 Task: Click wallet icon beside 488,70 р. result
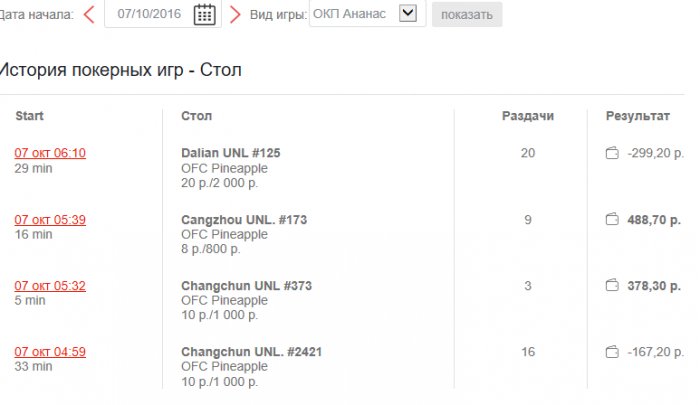[612, 219]
